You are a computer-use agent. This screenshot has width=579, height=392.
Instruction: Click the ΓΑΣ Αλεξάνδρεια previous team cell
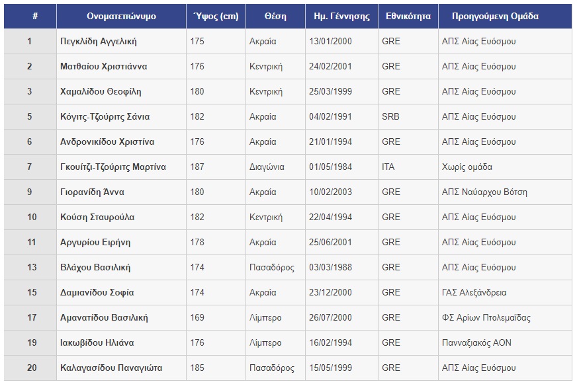[474, 293]
